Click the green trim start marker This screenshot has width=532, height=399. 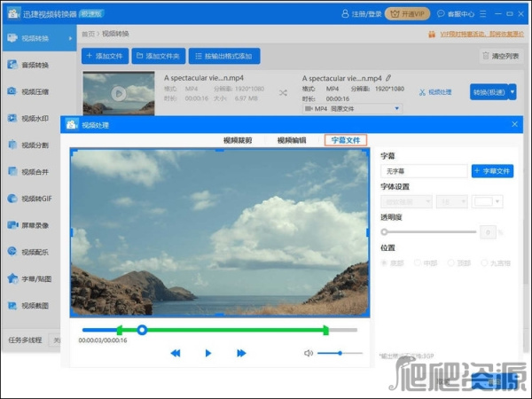120,330
